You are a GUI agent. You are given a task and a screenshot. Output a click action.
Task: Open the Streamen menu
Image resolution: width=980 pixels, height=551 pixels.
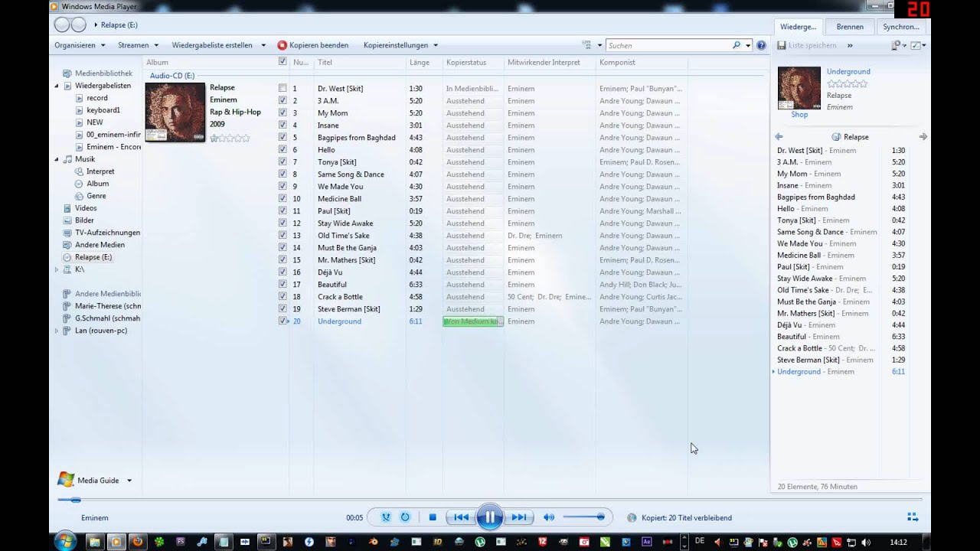tap(138, 45)
